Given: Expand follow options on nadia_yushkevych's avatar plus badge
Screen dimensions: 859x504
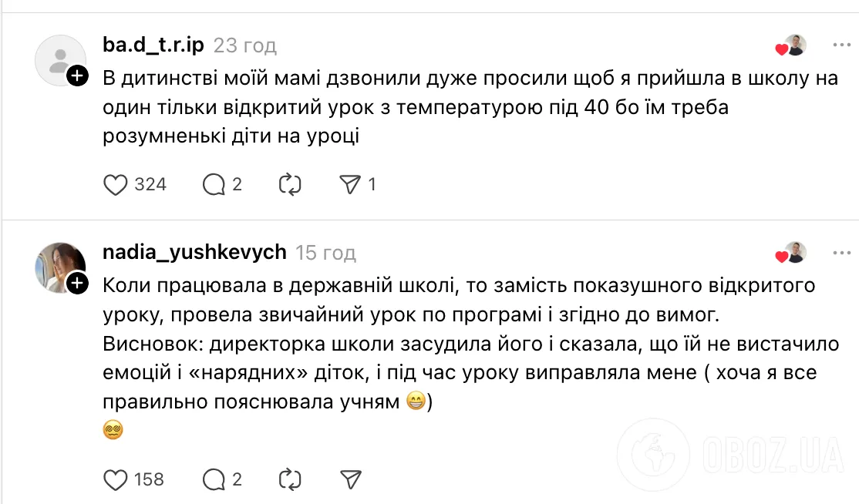Looking at the screenshot, I should tap(76, 284).
